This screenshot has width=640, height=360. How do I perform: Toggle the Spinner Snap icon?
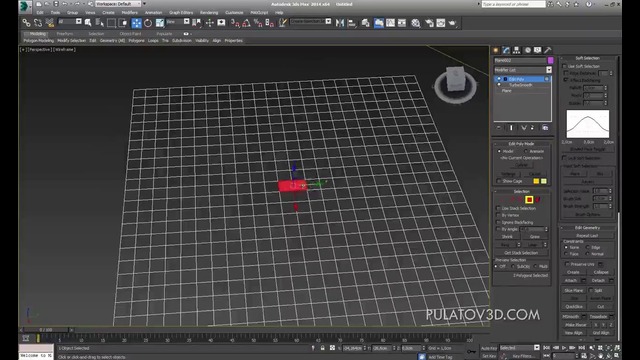click(x=269, y=23)
